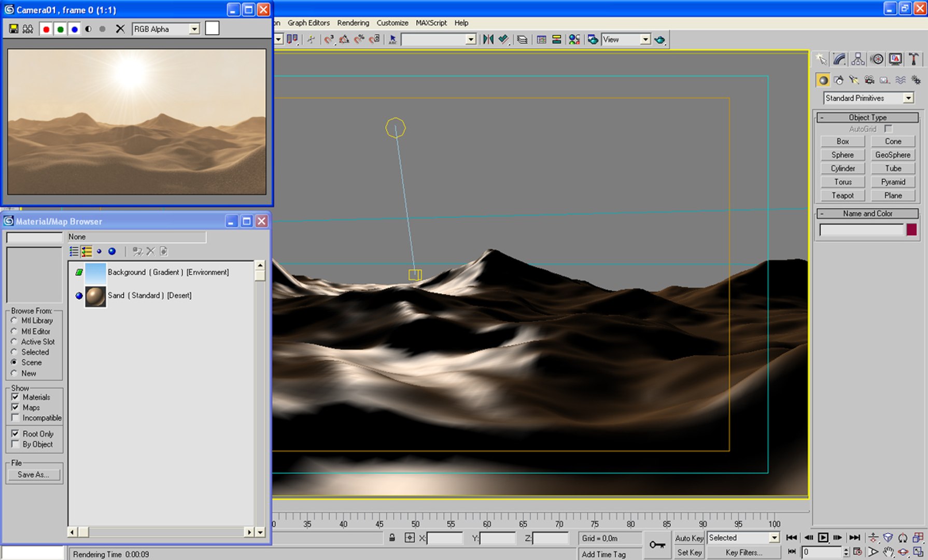Collapse the Name and Color rollout
Screen dimensions: 928x560
868,214
